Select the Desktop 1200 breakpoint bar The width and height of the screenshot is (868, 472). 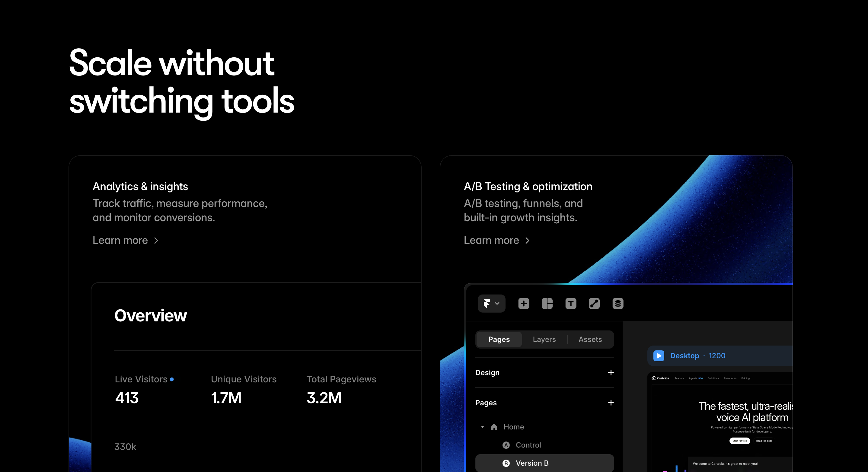tap(697, 356)
